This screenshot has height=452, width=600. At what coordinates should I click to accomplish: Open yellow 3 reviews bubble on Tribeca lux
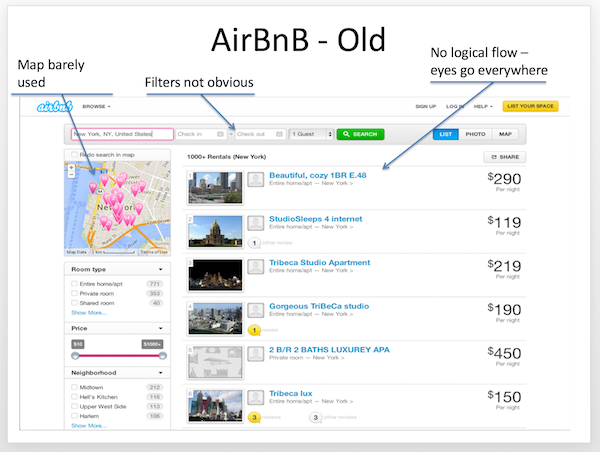[254, 417]
